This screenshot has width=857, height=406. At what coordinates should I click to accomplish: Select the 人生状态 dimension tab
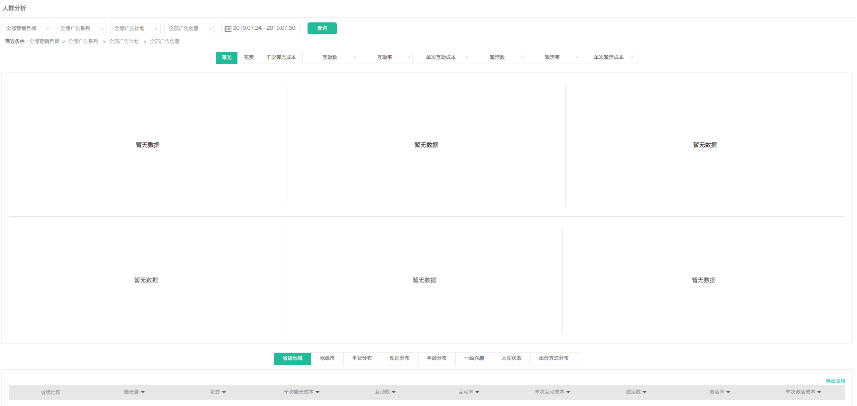coord(511,357)
